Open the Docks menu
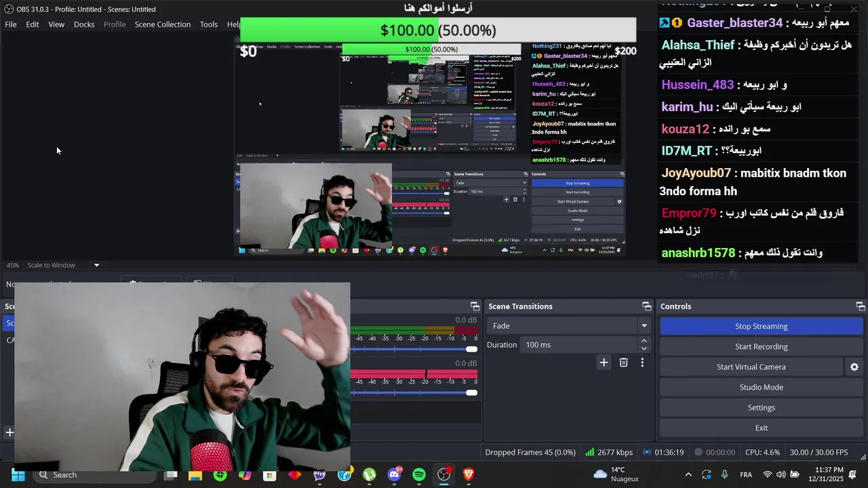Image resolution: width=868 pixels, height=488 pixels. (84, 24)
